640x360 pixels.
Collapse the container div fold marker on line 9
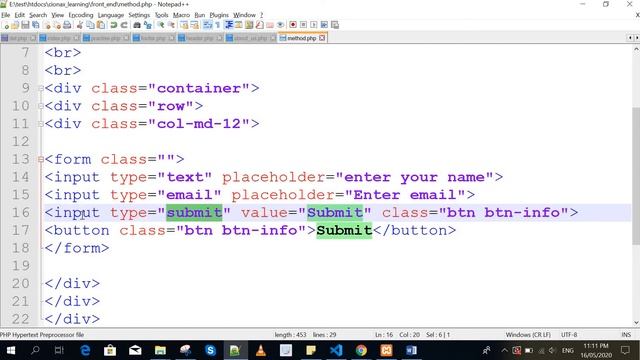tap(40, 88)
